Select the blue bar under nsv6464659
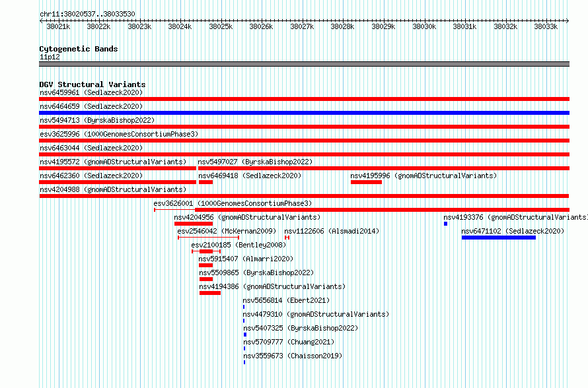 coord(304,113)
